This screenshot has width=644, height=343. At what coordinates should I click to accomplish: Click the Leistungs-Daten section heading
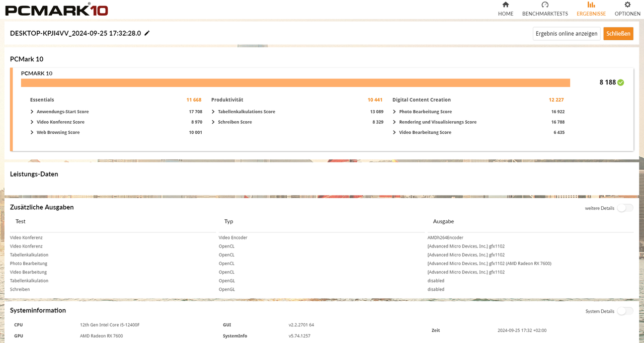tap(34, 174)
